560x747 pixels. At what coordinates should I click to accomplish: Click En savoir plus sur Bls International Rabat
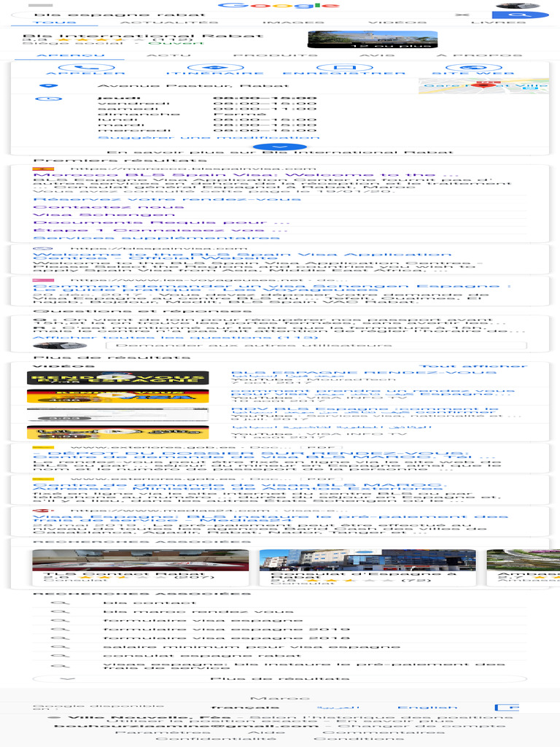279,152
